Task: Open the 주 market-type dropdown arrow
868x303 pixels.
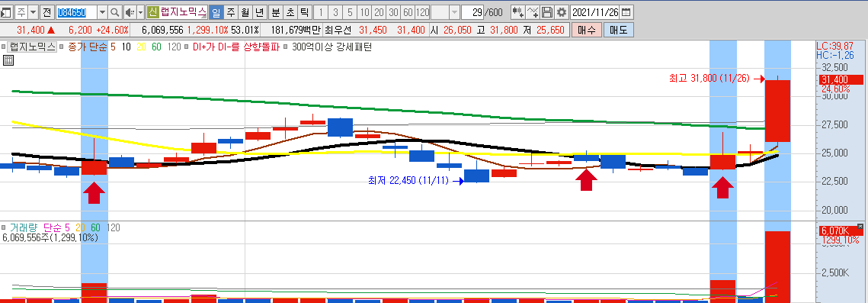Action: click(34, 11)
